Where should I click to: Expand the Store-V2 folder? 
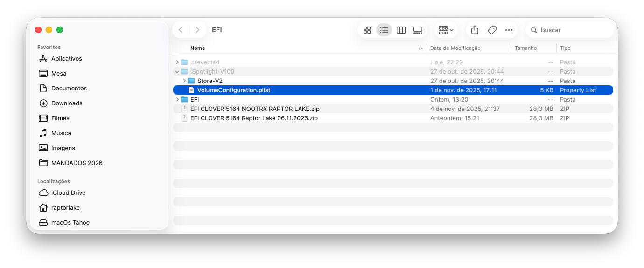click(184, 81)
